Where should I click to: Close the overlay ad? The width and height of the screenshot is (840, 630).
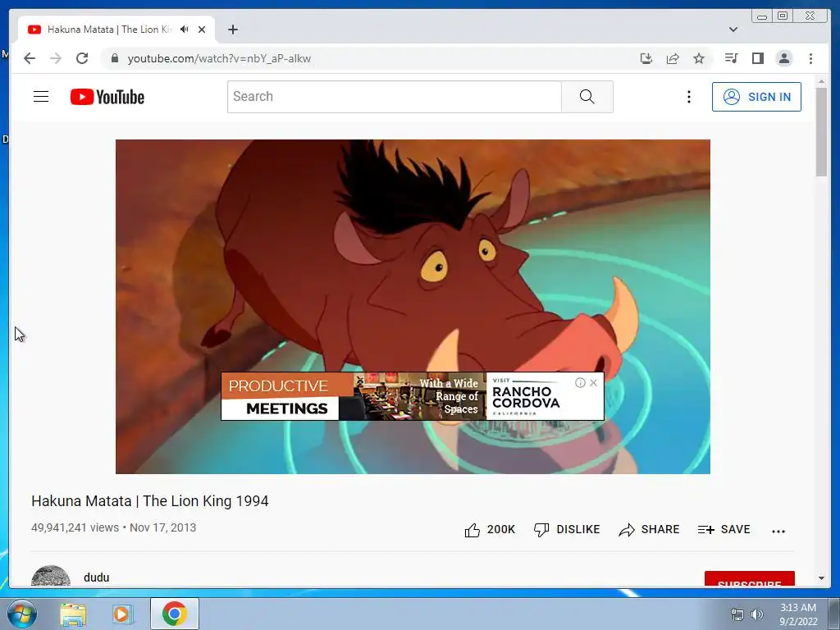click(x=594, y=382)
